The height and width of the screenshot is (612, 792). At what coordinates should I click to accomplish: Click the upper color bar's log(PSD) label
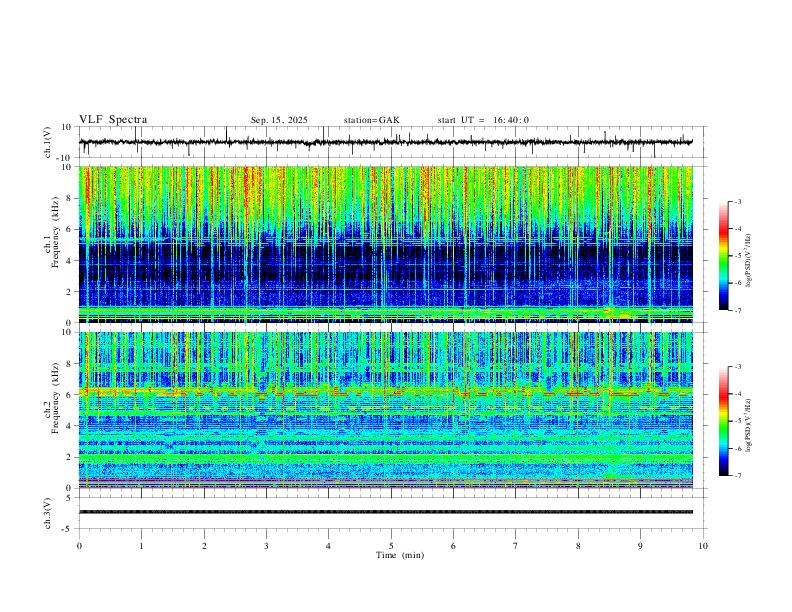point(749,260)
